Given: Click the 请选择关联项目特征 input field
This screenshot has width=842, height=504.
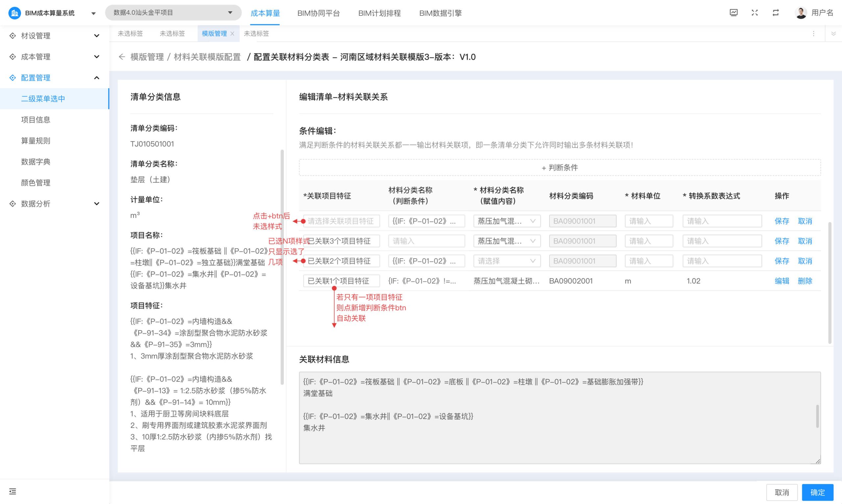Looking at the screenshot, I should [341, 221].
